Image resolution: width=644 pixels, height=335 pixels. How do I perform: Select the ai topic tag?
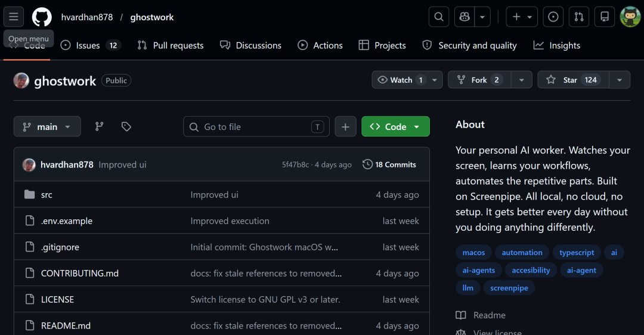pyautogui.click(x=614, y=253)
